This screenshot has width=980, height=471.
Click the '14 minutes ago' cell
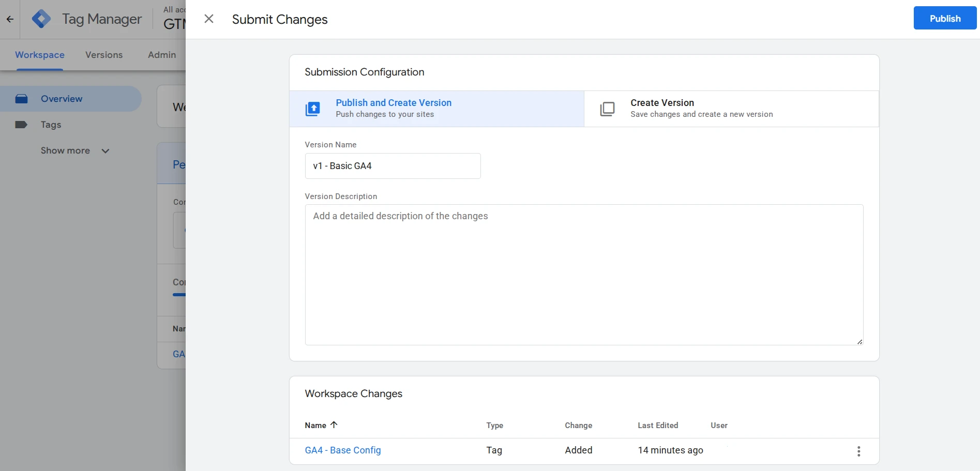coord(670,450)
